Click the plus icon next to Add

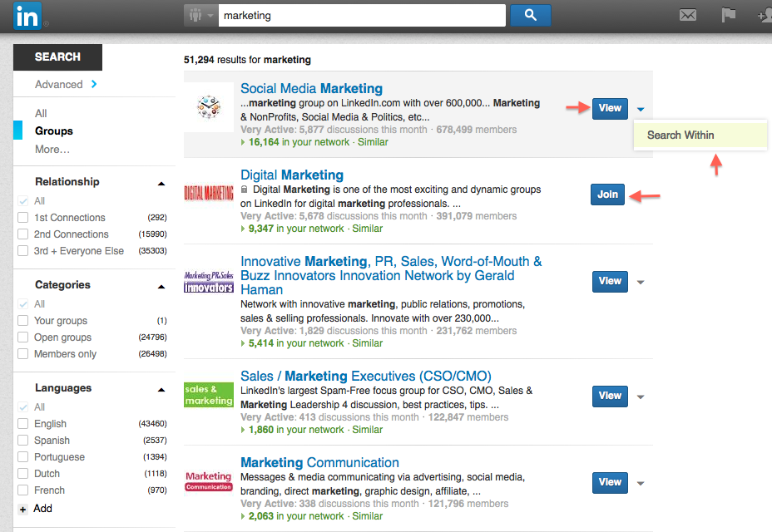pos(22,510)
